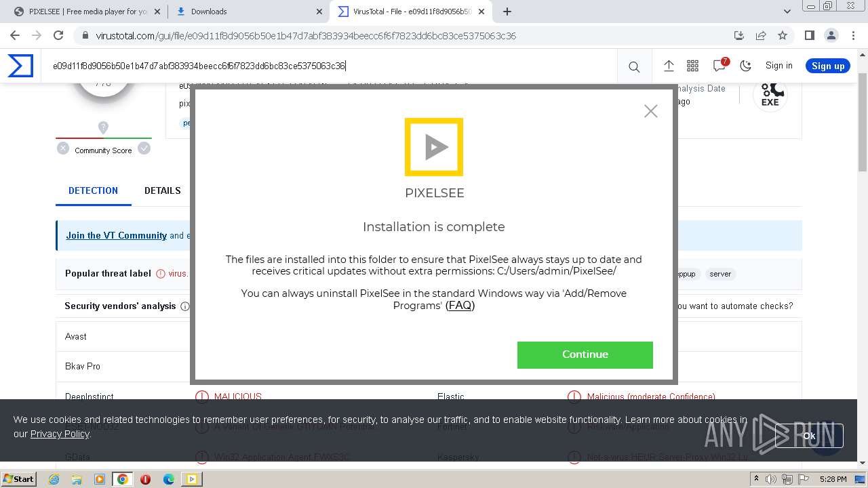Open Join the VT Community link
Image resolution: width=868 pixels, height=488 pixels.
(x=116, y=235)
